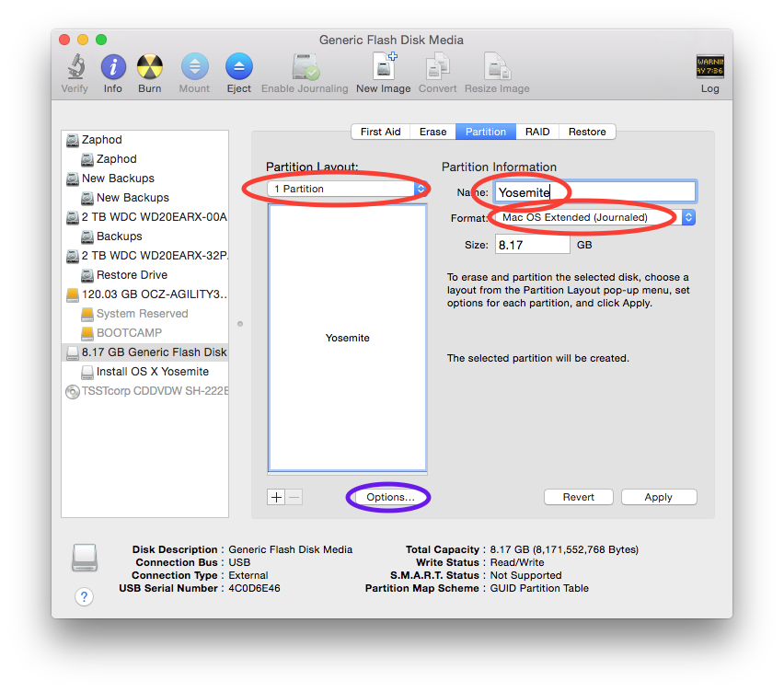The width and height of the screenshot is (784, 692).
Task: Click the USB Serial Number value 4C0D6E46
Action: (x=254, y=589)
